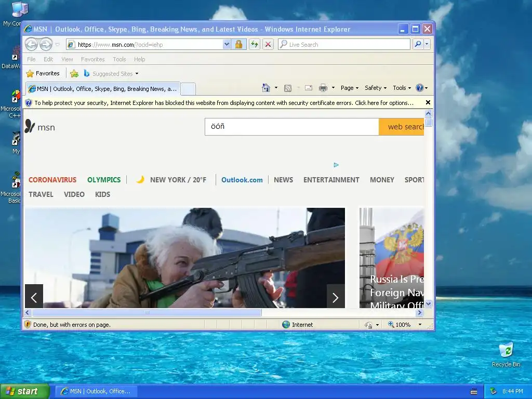532x399 pixels.
Task: Click the Favorites star button
Action: click(x=43, y=73)
